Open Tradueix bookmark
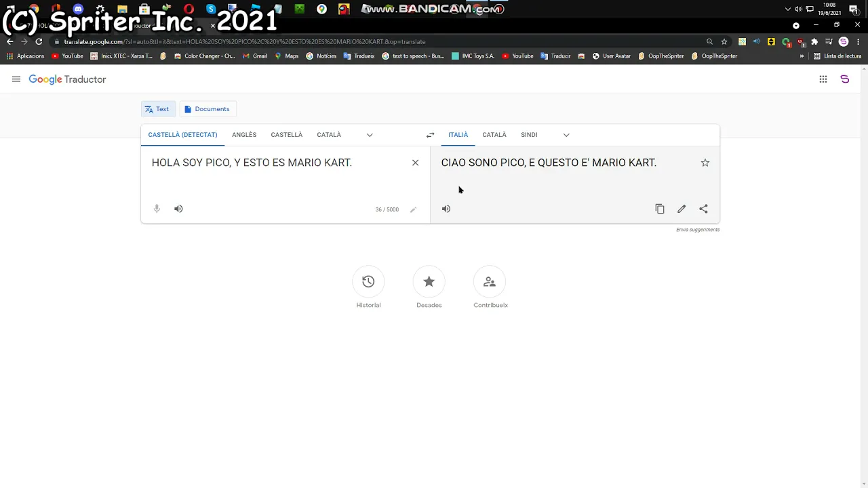 pyautogui.click(x=359, y=56)
